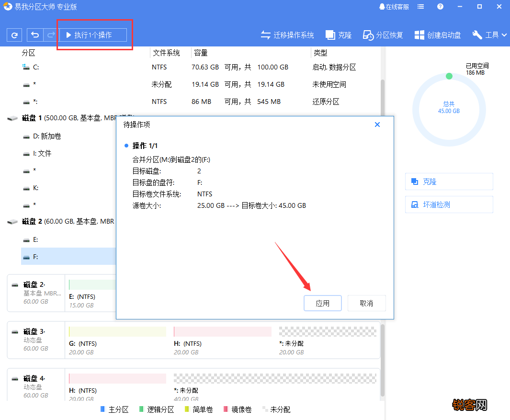This screenshot has height=420, width=510.
Task: Select Disk 4 (磁盘 4) dynamic disk
Action: tap(36, 386)
